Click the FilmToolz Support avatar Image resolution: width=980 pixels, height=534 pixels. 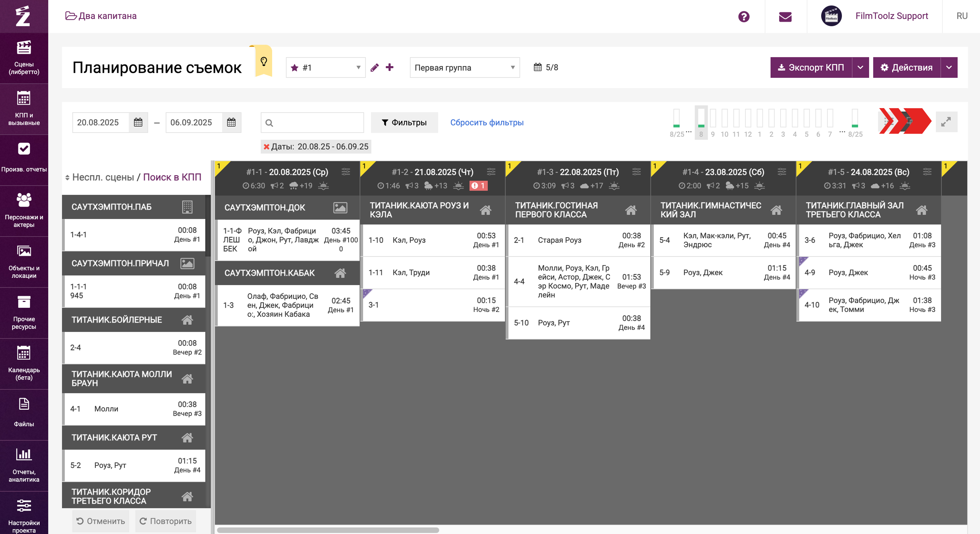tap(831, 16)
